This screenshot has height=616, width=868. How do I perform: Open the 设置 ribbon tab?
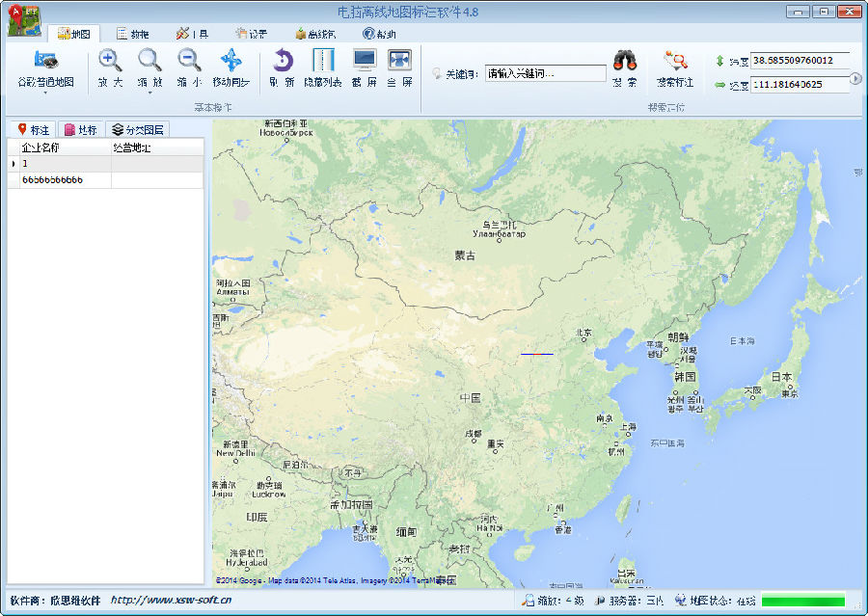click(x=252, y=34)
